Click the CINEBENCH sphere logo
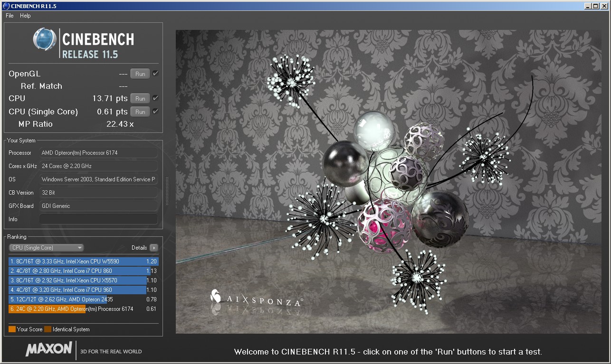This screenshot has width=611, height=364. click(45, 39)
